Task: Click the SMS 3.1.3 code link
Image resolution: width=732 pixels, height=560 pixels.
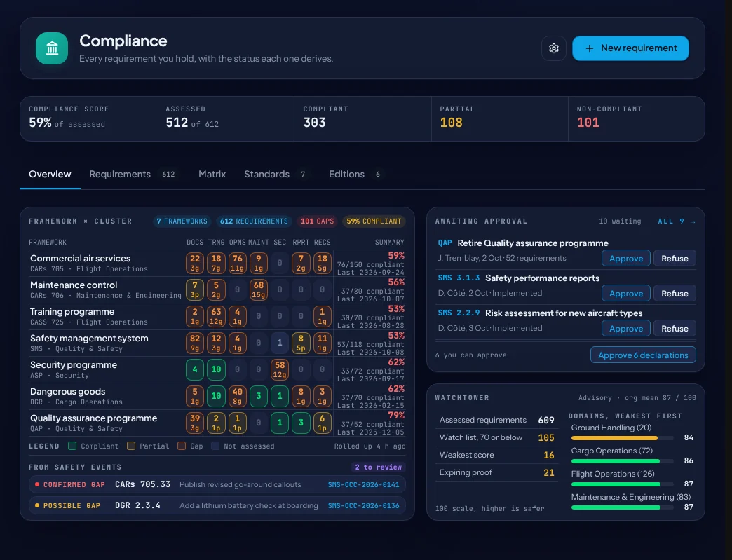Action: click(x=459, y=278)
